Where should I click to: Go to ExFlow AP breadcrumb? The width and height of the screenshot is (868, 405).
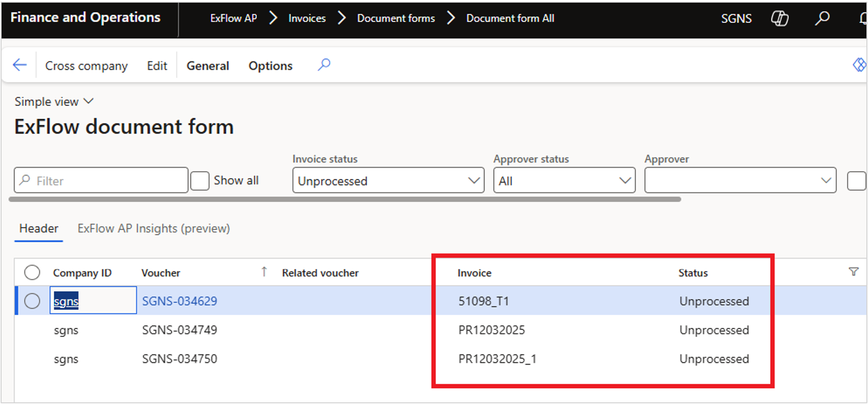233,18
